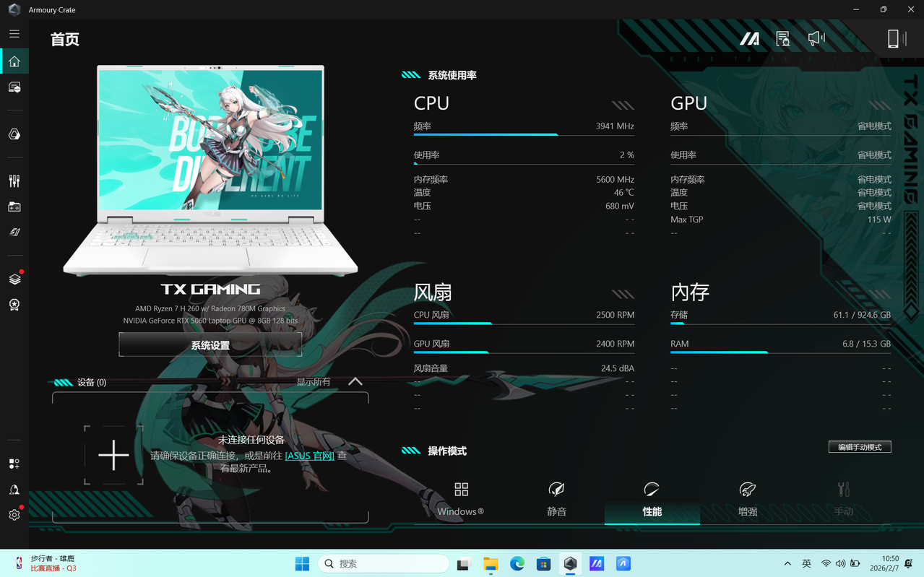Click the CPU 温度 46 ℃ value
The width and height of the screenshot is (924, 577).
point(624,193)
